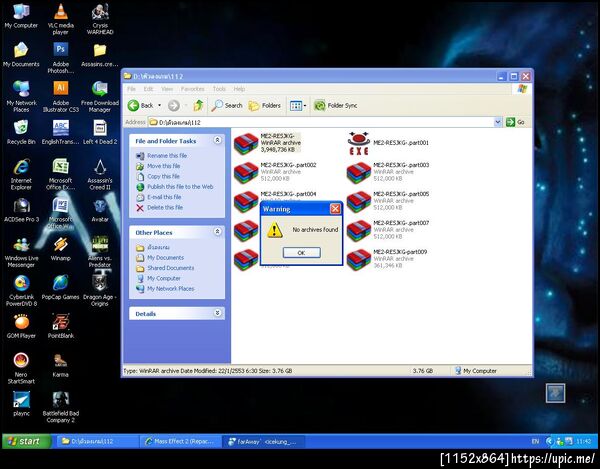Go Back in Explorer toolbar
The image size is (600, 469).
[141, 106]
